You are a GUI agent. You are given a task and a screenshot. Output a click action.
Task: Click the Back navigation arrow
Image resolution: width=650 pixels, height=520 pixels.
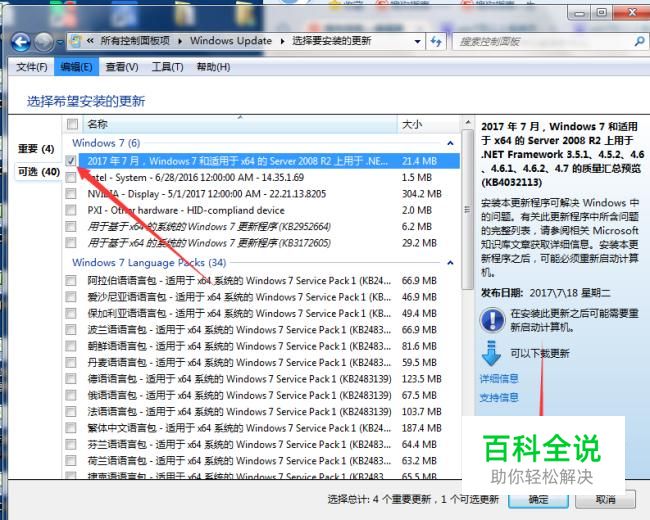point(21,42)
